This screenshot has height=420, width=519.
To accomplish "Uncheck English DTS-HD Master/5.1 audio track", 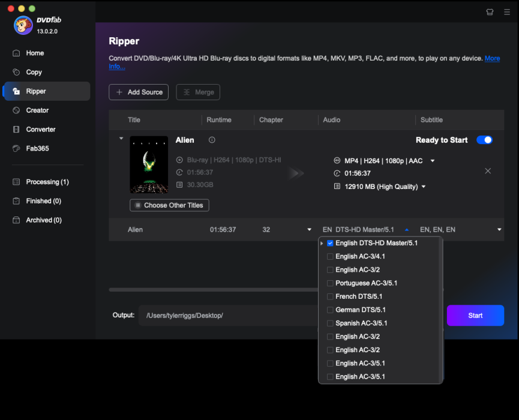I will tap(330, 244).
